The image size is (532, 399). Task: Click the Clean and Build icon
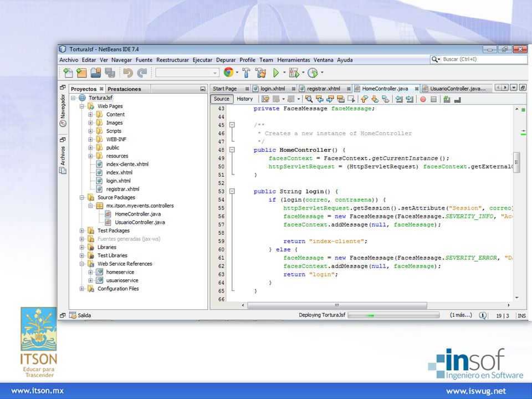260,72
